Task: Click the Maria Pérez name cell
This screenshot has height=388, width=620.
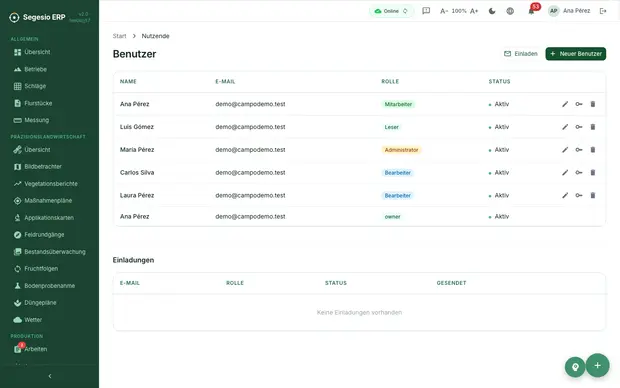Action: point(137,150)
